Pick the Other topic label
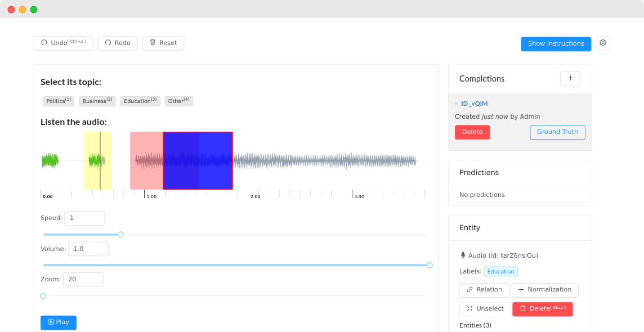 179,101
